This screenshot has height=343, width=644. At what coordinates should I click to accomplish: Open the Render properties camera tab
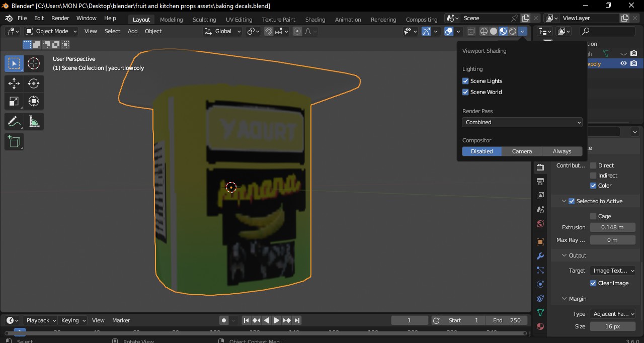point(540,166)
